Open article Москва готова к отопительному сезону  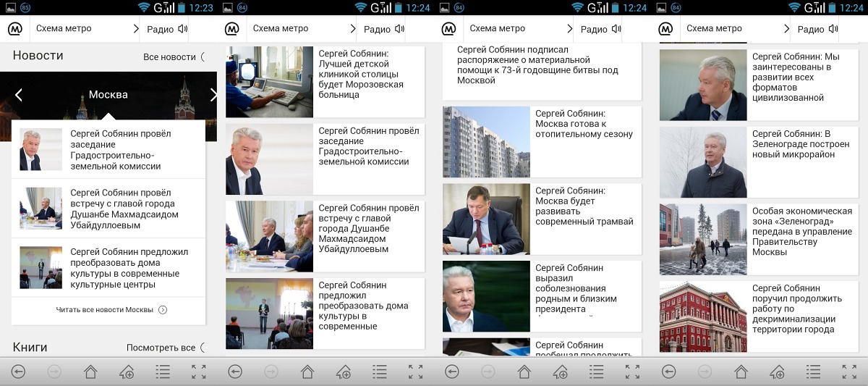click(542, 142)
